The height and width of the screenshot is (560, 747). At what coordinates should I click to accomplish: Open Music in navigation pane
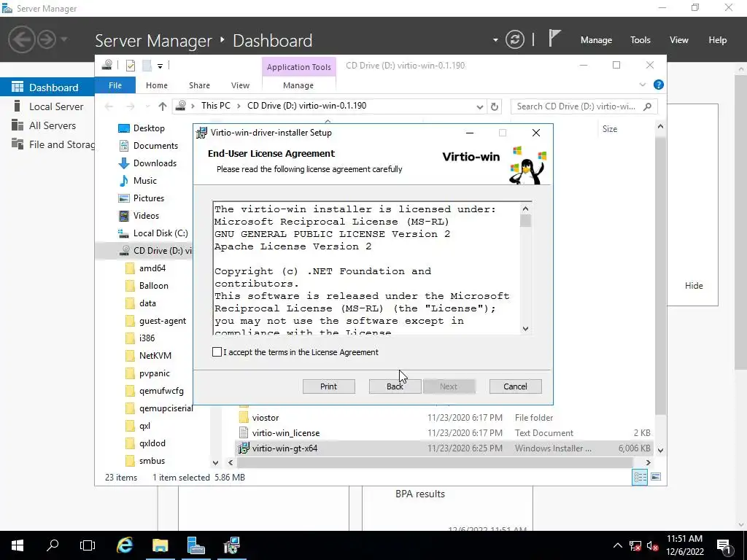[145, 181]
